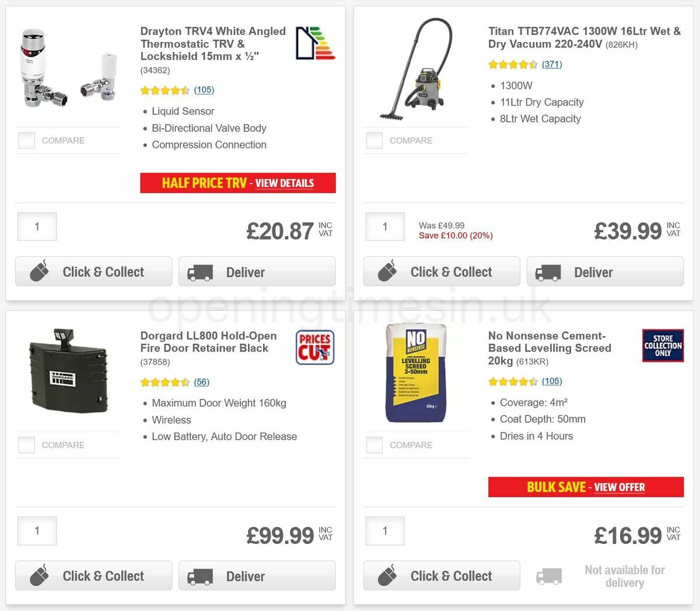Click the 371 reviews star rating link
This screenshot has height=611, width=700.
[x=552, y=64]
